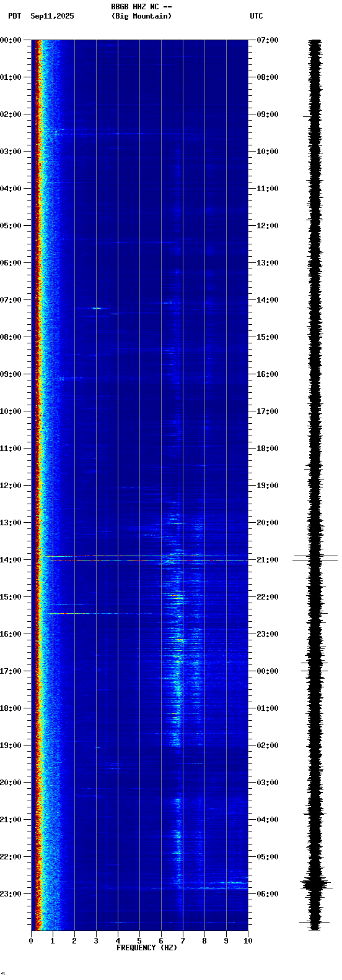
Task: Click the 08:00 PDT time label
Action: coord(11,337)
